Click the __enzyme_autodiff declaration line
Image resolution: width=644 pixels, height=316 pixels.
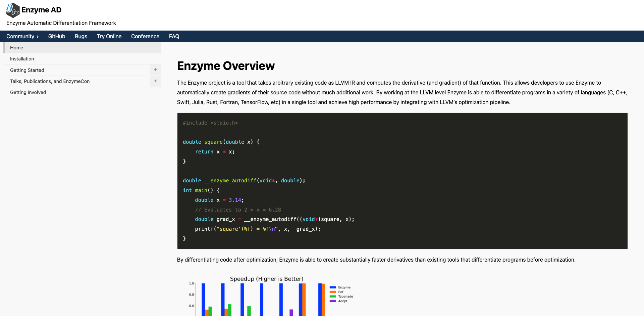[244, 181]
